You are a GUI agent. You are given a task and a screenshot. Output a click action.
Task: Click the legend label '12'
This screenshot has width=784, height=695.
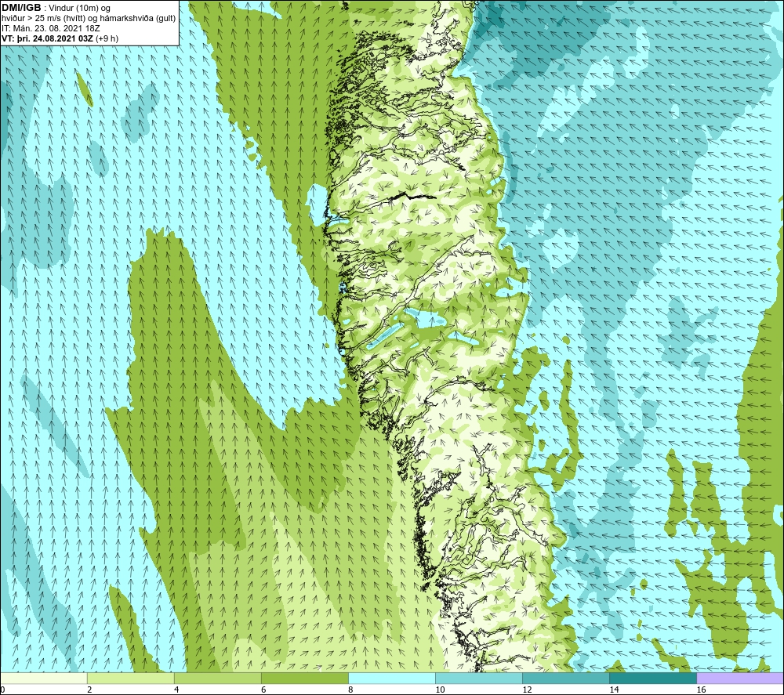[x=527, y=690]
